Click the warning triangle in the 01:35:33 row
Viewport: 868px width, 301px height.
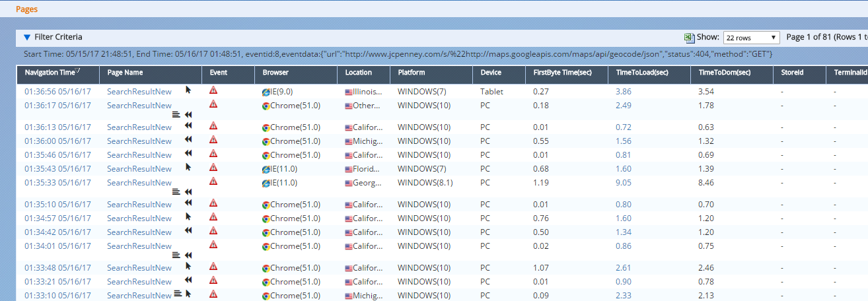213,181
